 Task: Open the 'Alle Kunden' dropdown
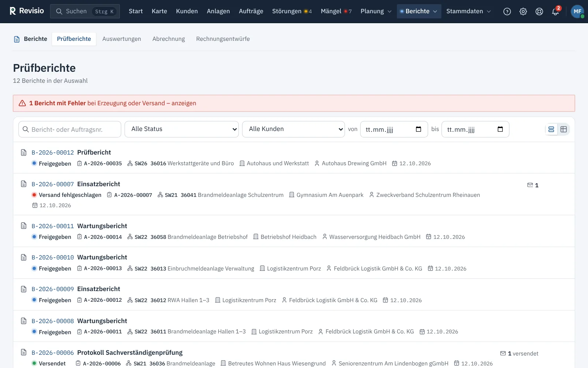293,129
